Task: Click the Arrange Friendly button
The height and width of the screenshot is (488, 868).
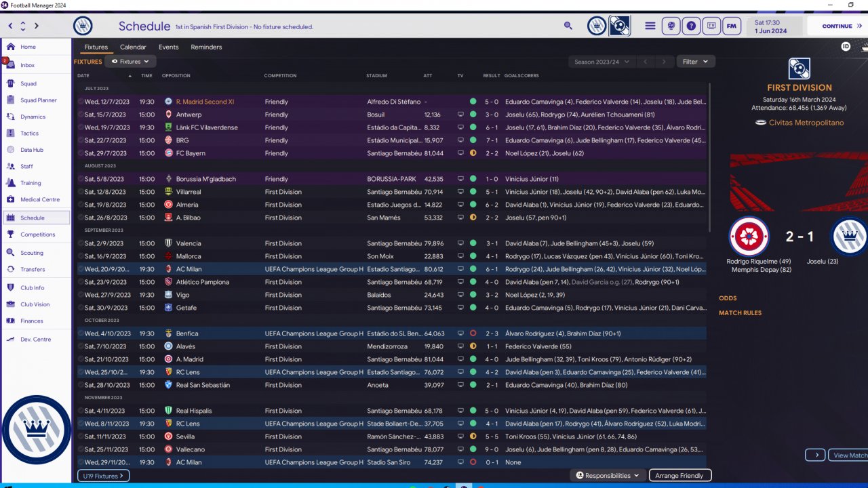Action: (680, 476)
